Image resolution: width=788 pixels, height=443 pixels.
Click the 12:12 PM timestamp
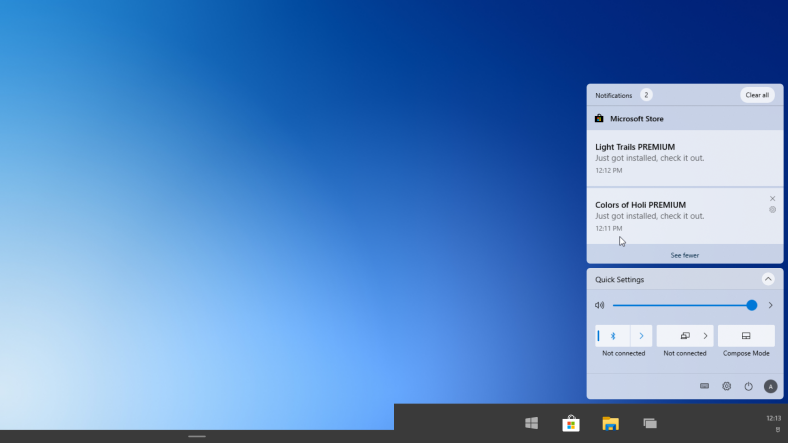tap(609, 170)
